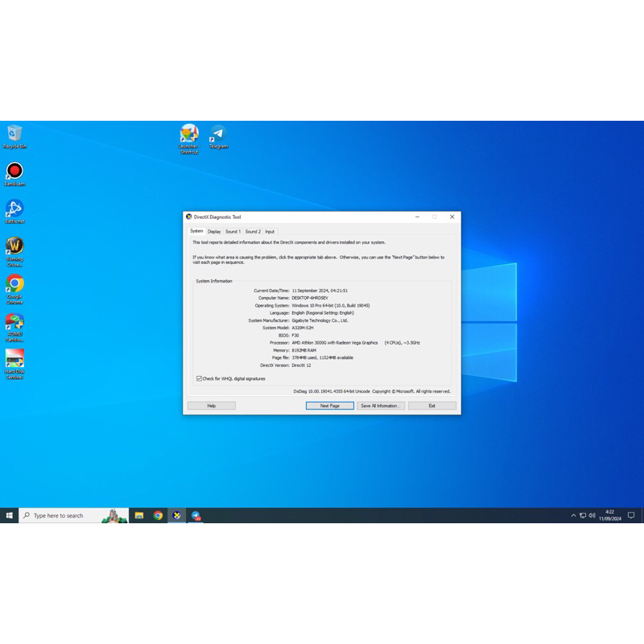The image size is (644, 644).
Task: Open the Windows Start menu
Action: [x=10, y=515]
